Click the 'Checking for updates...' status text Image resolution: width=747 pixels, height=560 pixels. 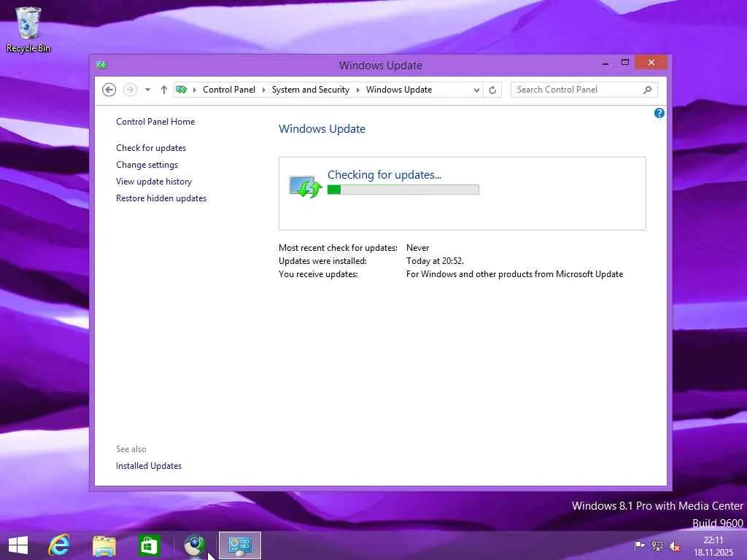[x=384, y=175]
